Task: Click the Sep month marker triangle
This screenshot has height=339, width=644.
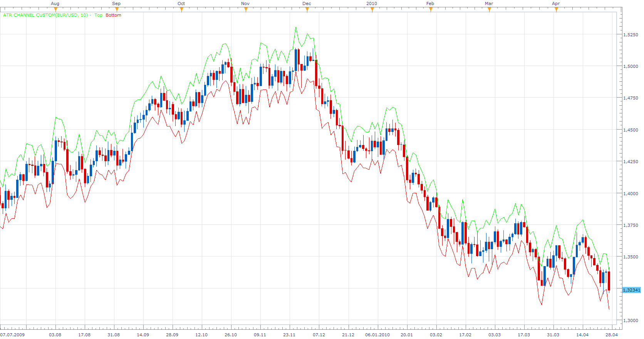Action: tap(117, 9)
